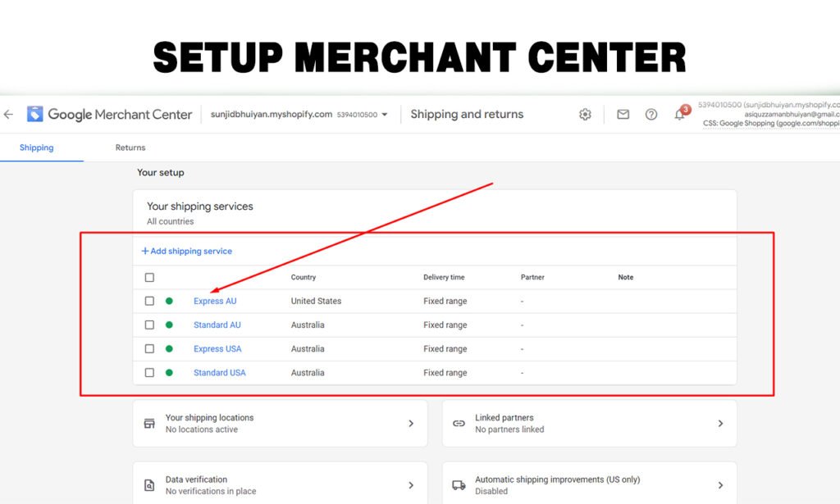Screen dimensions: 840x504
Task: Click the green status dot for Standard AU
Action: click(169, 325)
